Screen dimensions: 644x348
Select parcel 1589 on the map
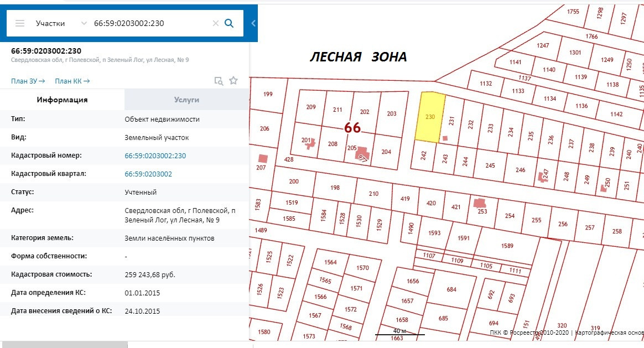point(507,246)
